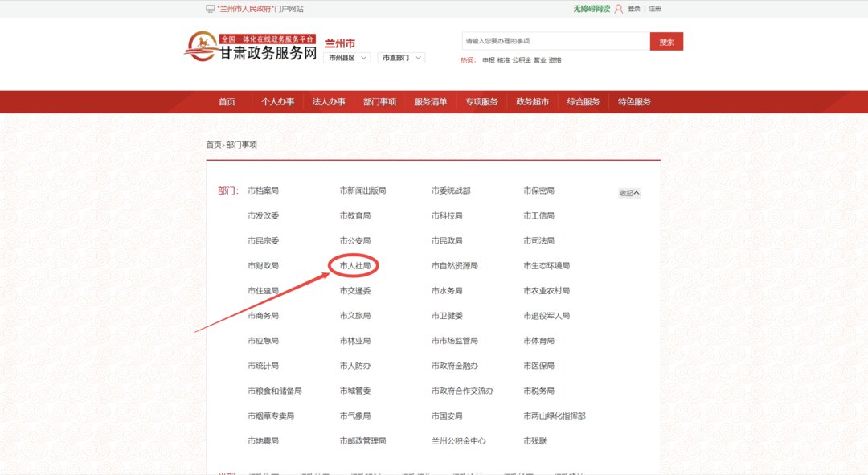Open the 专项服务 menu item

coord(481,102)
